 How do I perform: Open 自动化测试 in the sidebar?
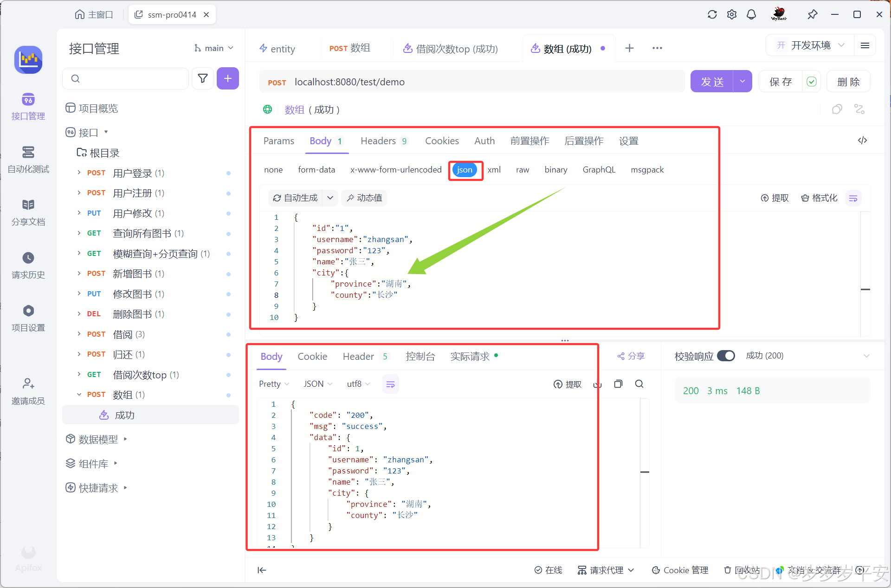coord(28,160)
